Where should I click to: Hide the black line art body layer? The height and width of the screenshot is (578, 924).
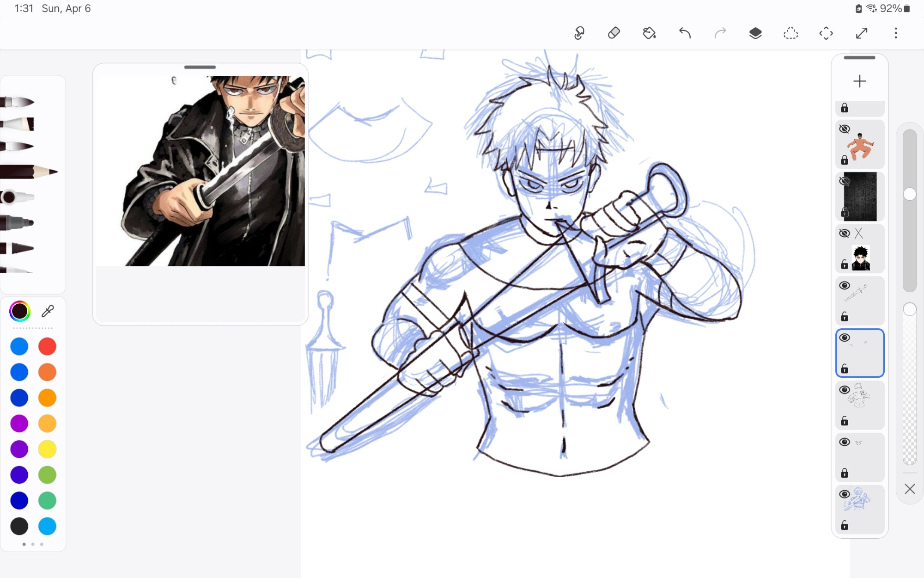[x=845, y=390]
